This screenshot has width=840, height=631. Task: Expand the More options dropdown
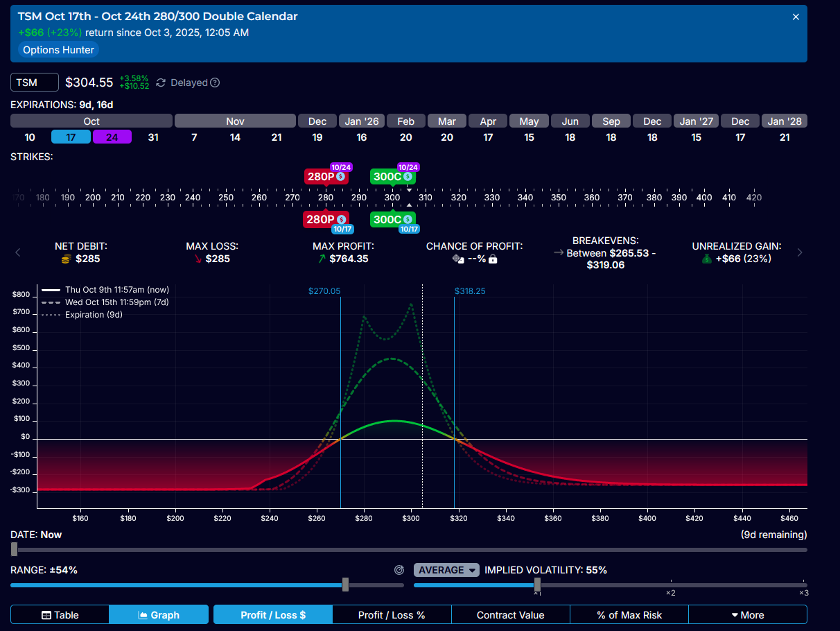[x=747, y=615]
